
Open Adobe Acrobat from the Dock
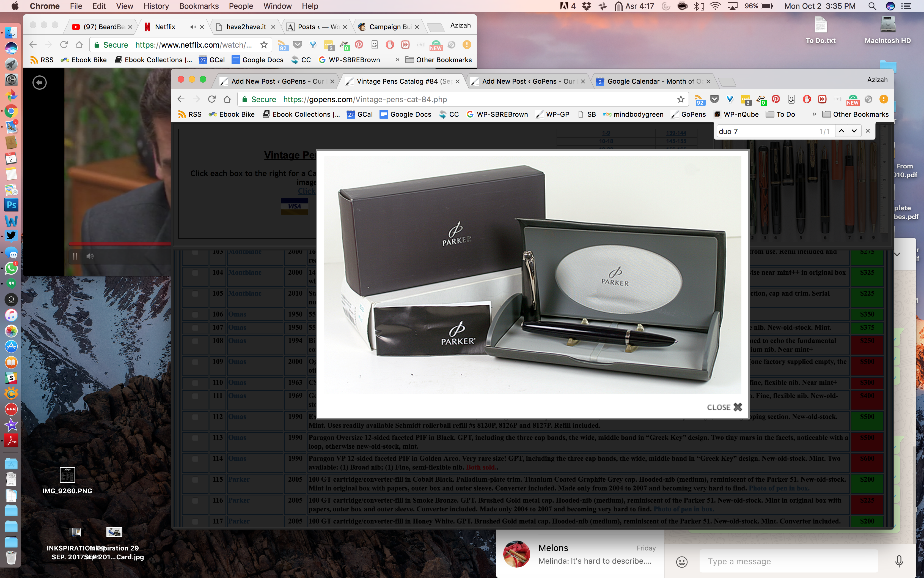11,441
